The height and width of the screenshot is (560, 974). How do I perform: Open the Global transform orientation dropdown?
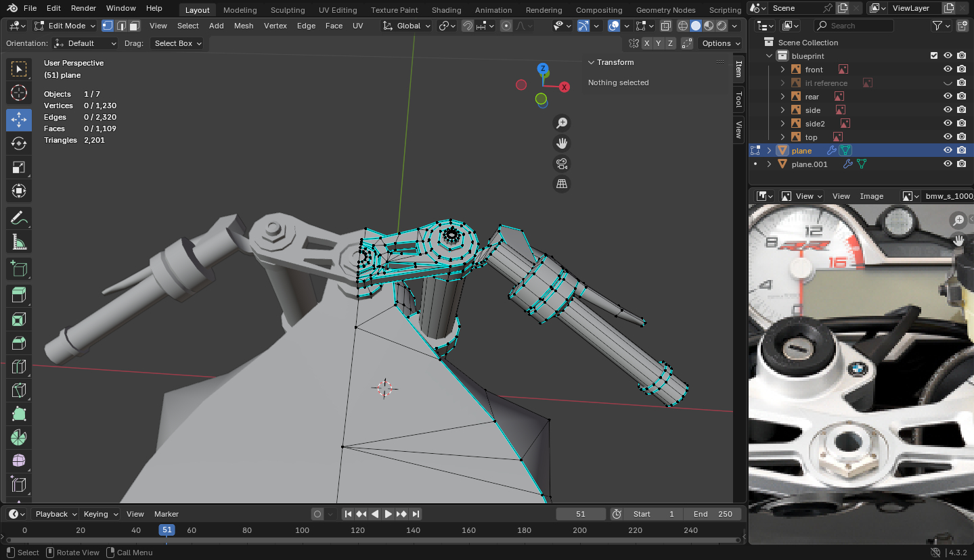[406, 26]
